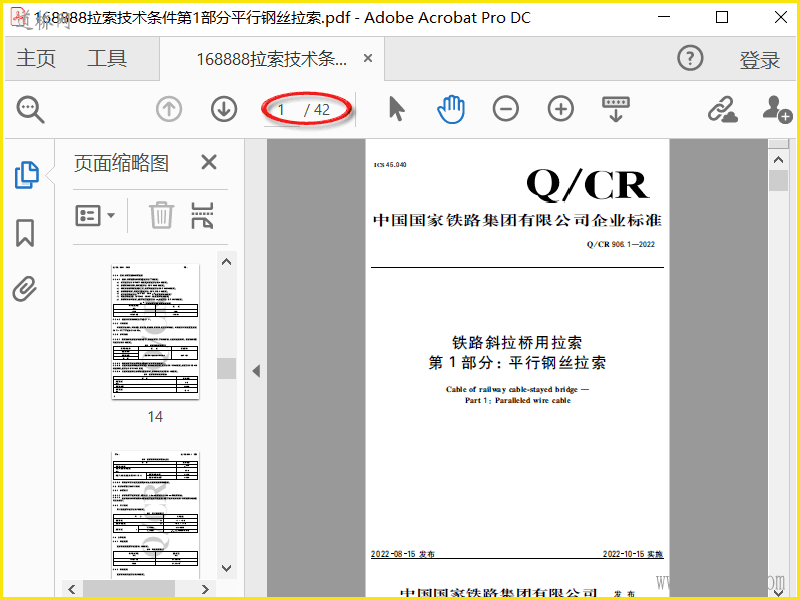Zoom in with the plus icon
The height and width of the screenshot is (600, 800).
click(x=561, y=109)
